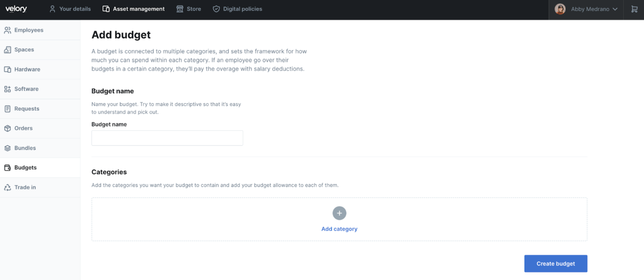The width and height of the screenshot is (644, 280).
Task: Select Budgets in the sidebar
Action: click(40, 168)
